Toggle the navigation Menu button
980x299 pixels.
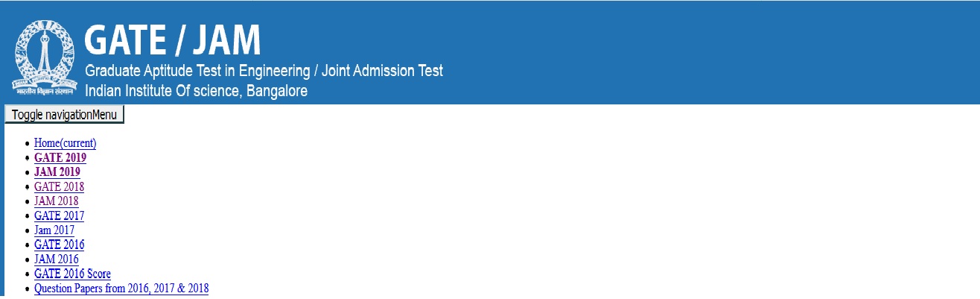point(64,115)
